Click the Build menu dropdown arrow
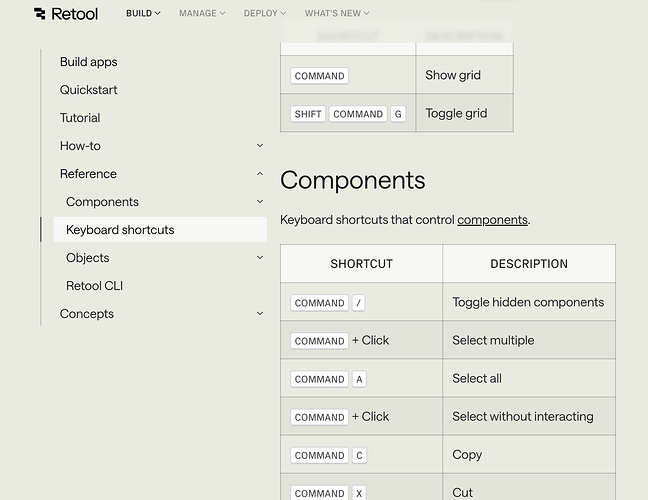The height and width of the screenshot is (500, 648). tap(157, 14)
